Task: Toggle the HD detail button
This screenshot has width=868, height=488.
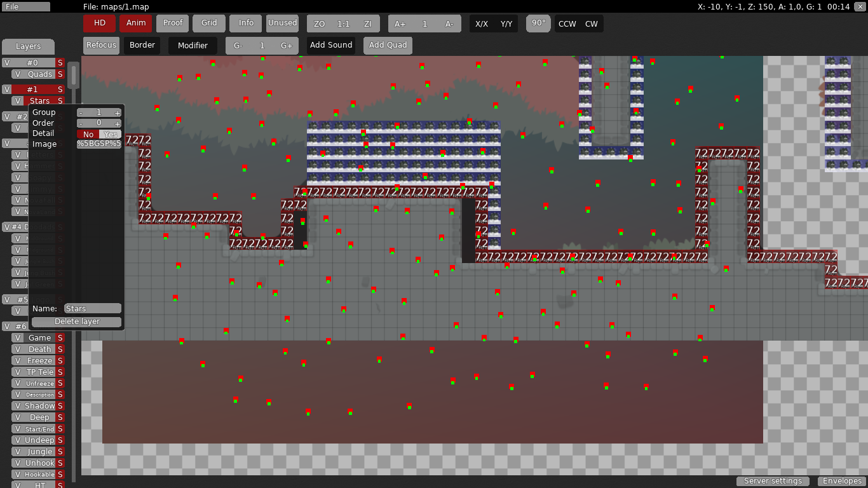Action: (x=100, y=23)
